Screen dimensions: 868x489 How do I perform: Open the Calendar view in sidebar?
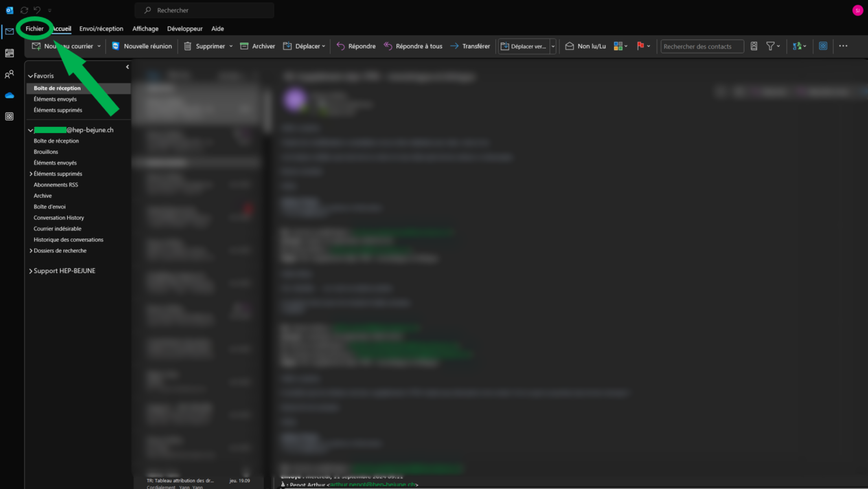(x=9, y=53)
